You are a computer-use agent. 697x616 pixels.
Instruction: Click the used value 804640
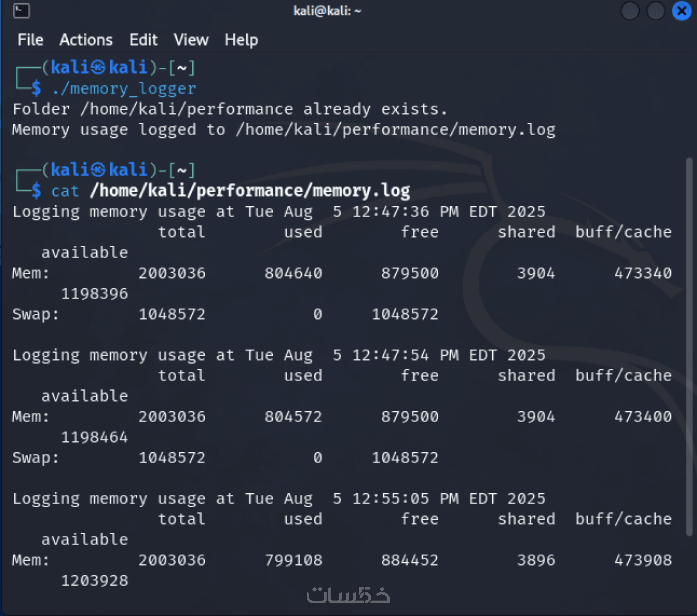point(293,273)
